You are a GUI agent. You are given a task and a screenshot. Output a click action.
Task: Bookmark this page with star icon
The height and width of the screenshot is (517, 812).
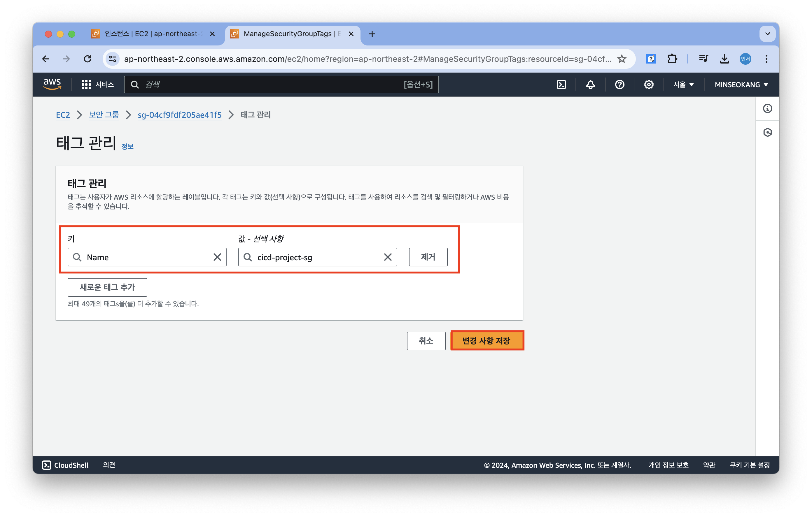[622, 59]
